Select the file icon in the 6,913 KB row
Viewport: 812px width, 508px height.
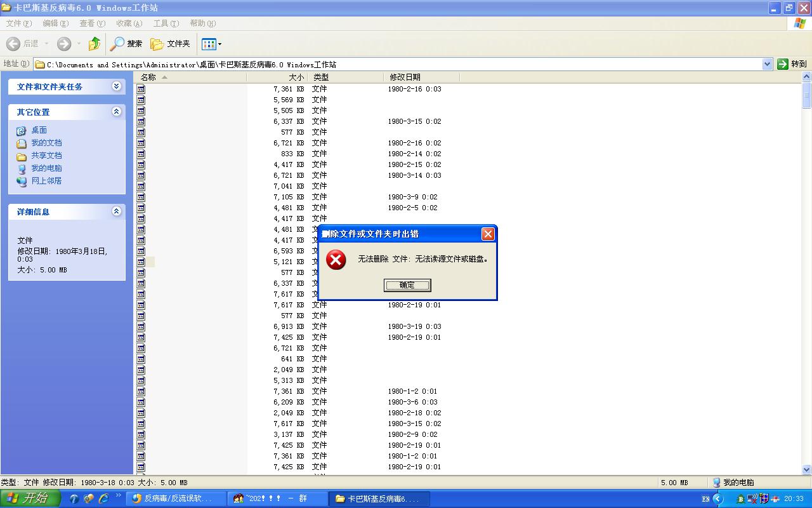(x=141, y=326)
